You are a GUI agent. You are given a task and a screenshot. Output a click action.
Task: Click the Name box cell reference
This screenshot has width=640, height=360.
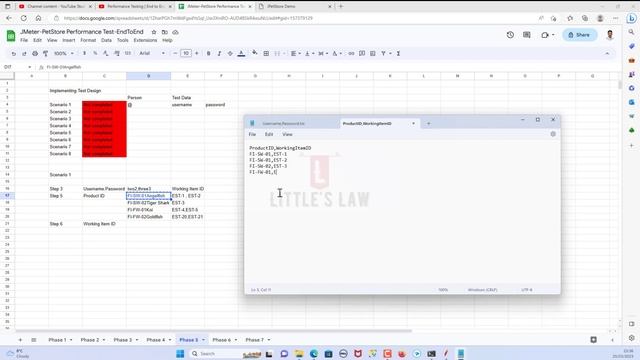coord(17,67)
